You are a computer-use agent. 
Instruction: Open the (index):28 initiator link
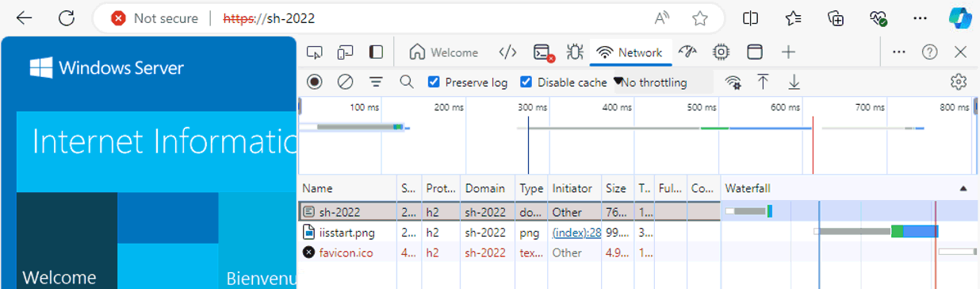click(x=576, y=233)
